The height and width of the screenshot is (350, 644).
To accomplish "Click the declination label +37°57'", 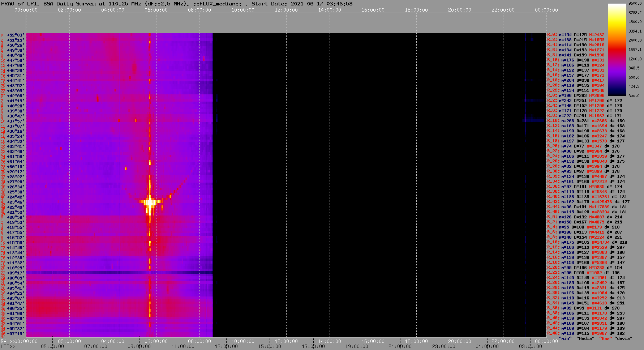I will pyautogui.click(x=16, y=121).
